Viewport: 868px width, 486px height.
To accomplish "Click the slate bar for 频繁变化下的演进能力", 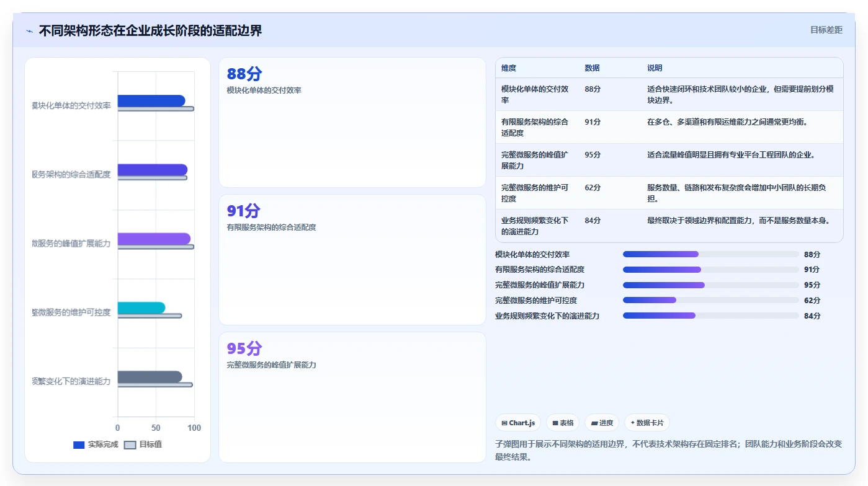I will 150,377.
